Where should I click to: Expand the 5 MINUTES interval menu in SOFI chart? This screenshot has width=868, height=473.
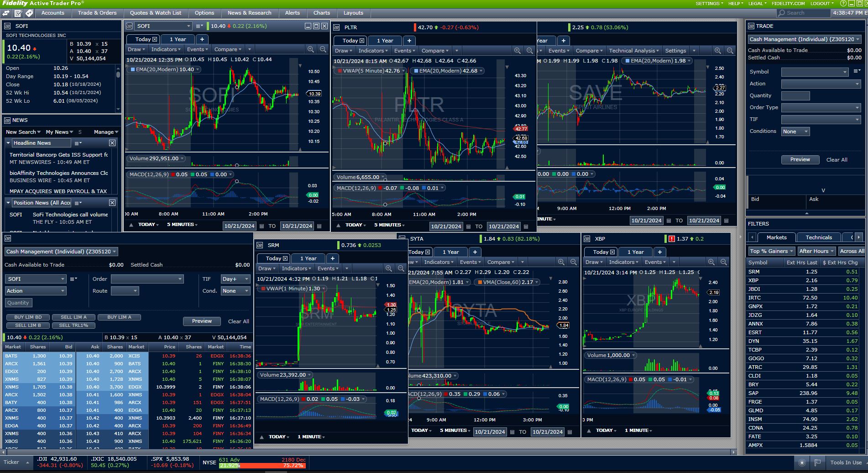point(182,225)
